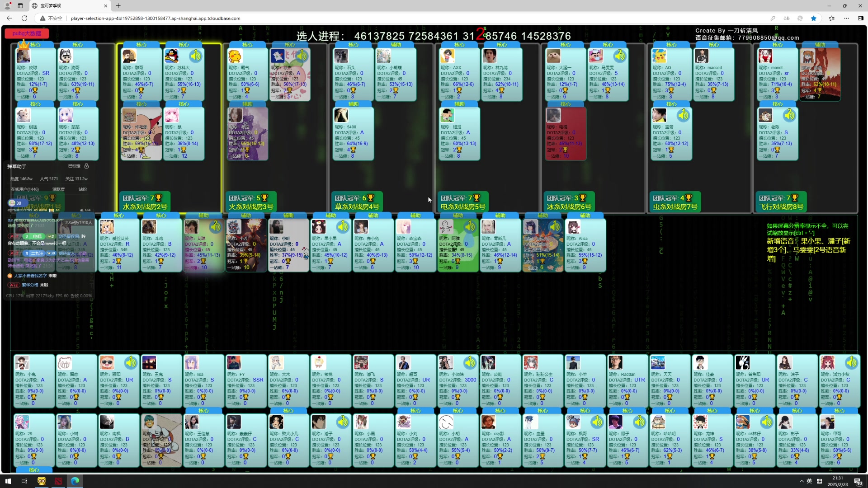Play voice clip on 徐杰 card
Viewport: 868px width, 488px height.
[x=302, y=56]
